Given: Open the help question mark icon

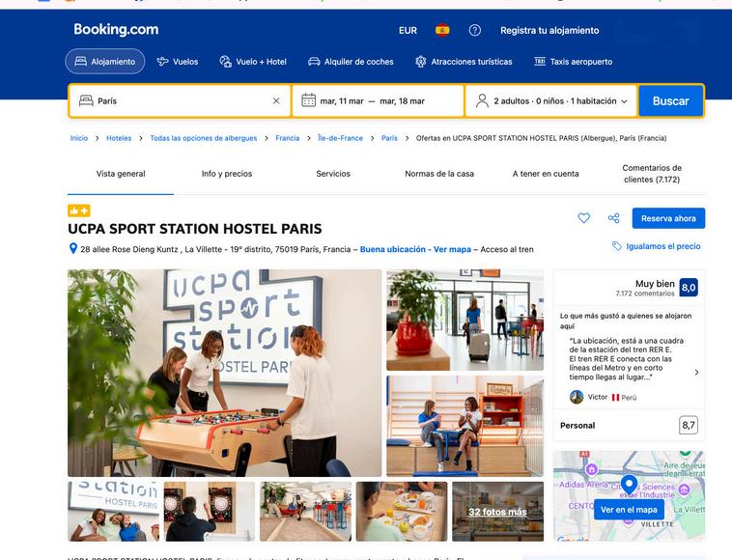Looking at the screenshot, I should point(475,30).
